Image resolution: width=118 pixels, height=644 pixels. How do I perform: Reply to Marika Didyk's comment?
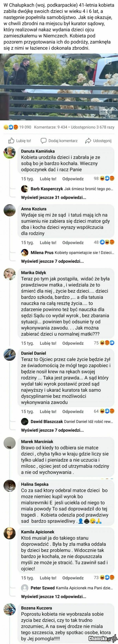point(73,343)
